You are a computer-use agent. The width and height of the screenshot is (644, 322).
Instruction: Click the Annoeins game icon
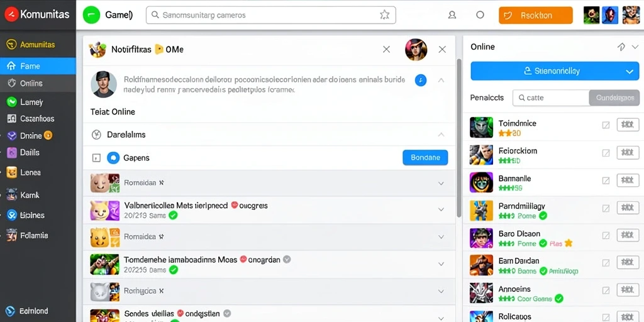point(481,293)
